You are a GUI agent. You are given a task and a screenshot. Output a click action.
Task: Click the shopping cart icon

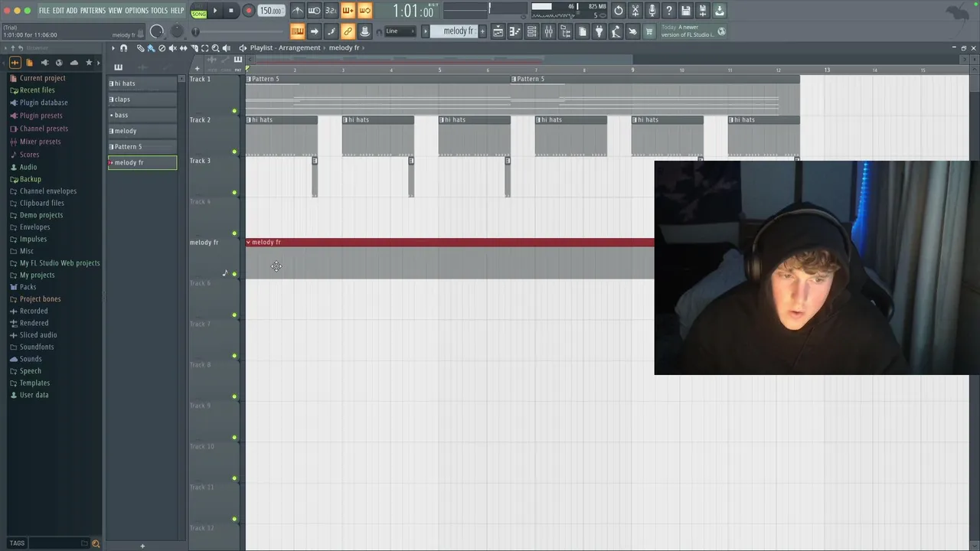tap(649, 31)
